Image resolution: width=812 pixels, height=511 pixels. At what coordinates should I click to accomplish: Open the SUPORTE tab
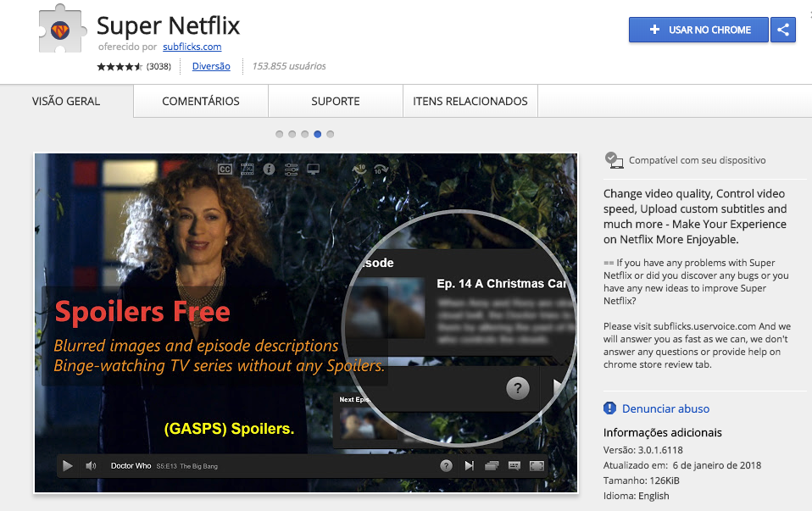click(336, 101)
